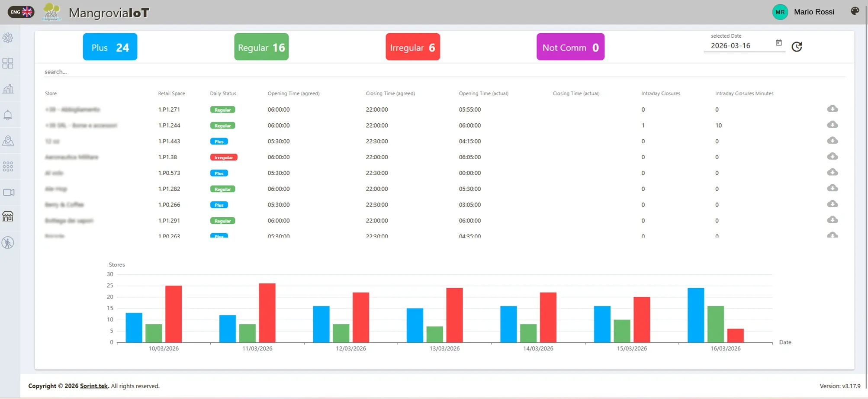Viewport: 868px width, 399px height.
Task: Open the pedestrian icon section in sidebar
Action: click(8, 243)
